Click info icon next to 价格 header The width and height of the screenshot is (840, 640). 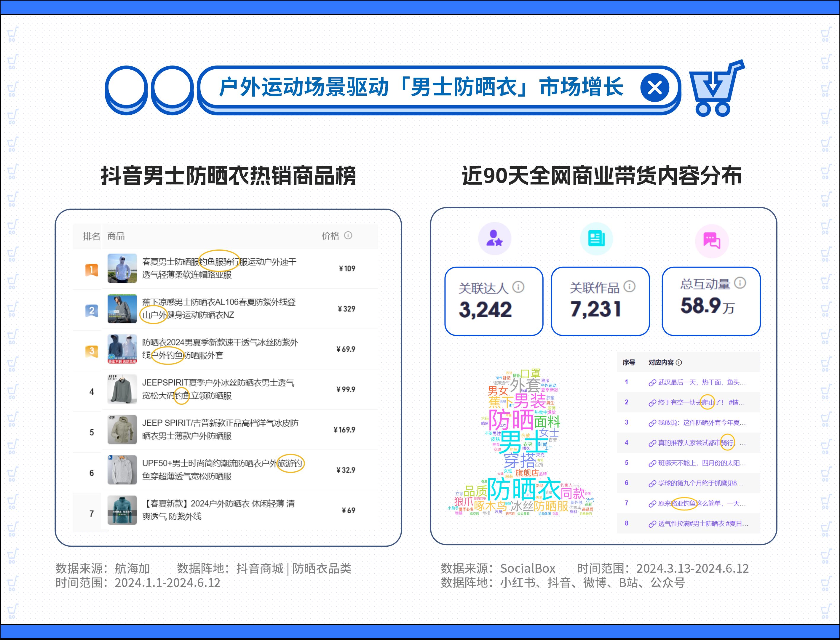click(348, 236)
